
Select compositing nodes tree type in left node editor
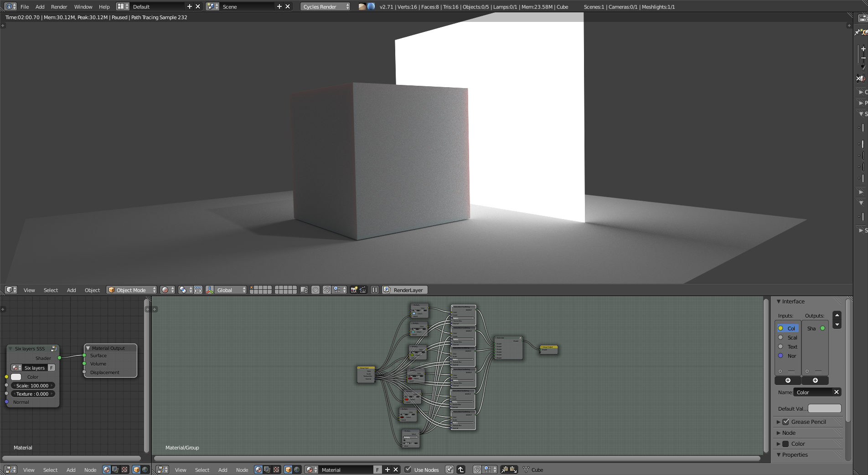click(115, 470)
